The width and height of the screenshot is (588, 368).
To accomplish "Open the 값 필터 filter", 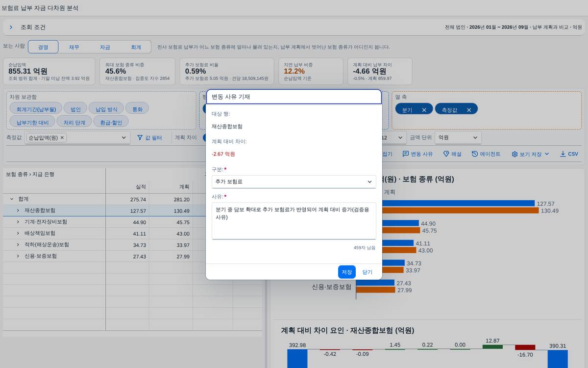I will [x=149, y=138].
